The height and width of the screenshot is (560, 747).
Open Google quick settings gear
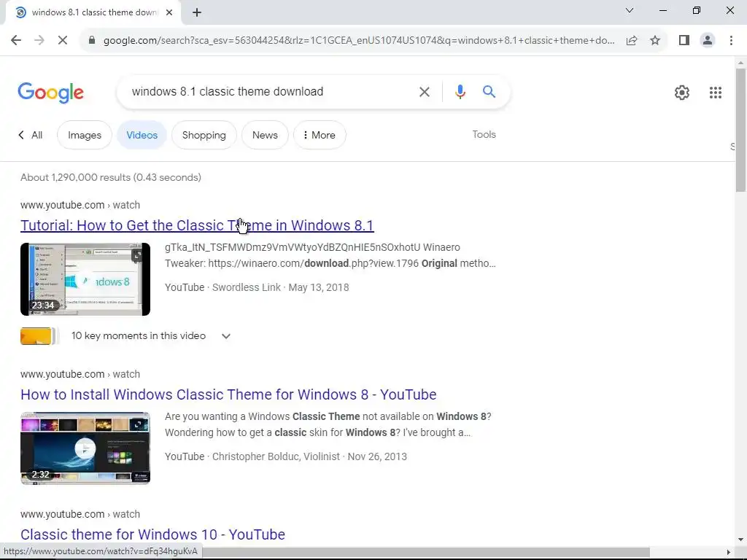coord(682,93)
